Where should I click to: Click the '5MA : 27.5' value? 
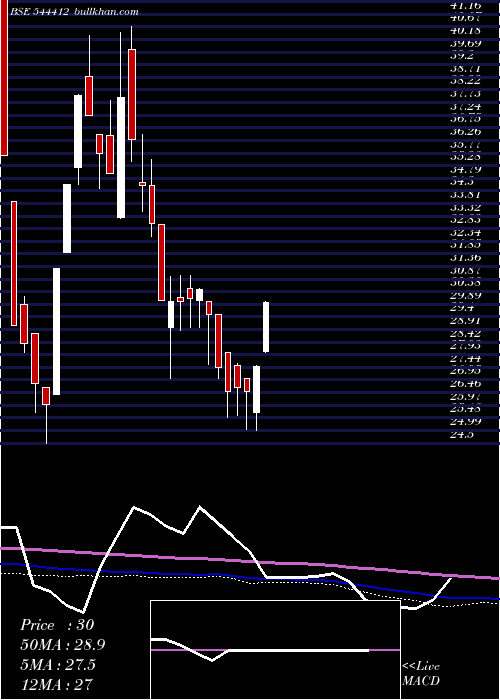[x=58, y=664]
